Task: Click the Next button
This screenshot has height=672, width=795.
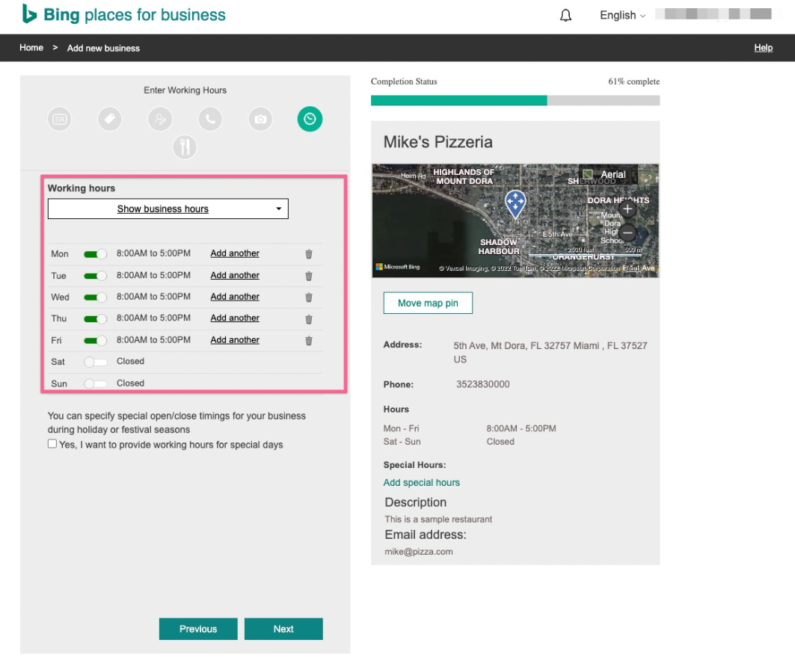Action: click(x=283, y=629)
